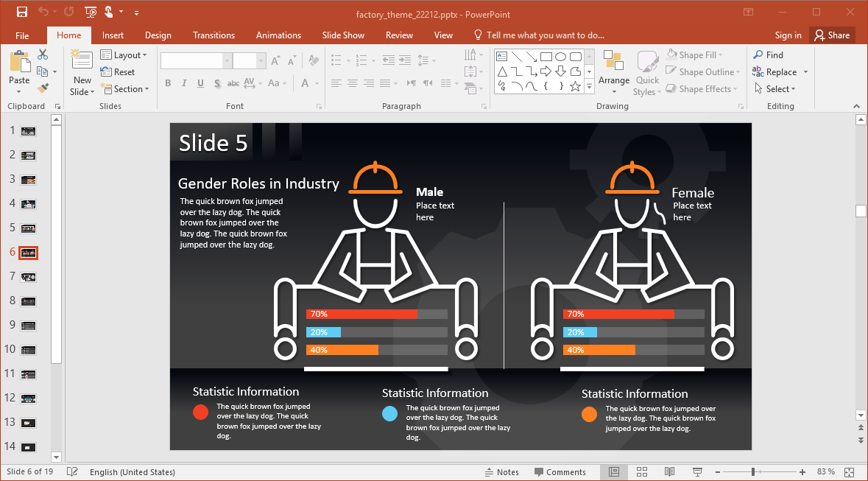Viewport: 868px width, 481px height.
Task: Toggle Bold formatting
Action: click(168, 83)
